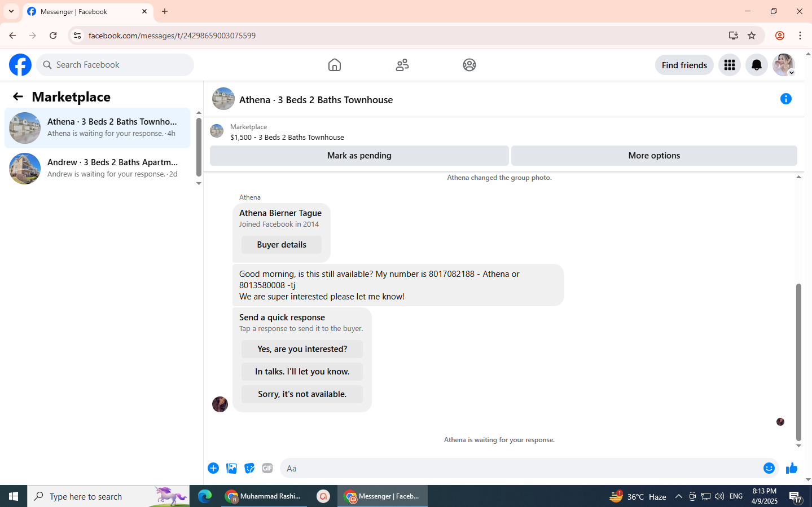Viewport: 812px width, 507px height.
Task: Mark the listing as pending
Action: pyautogui.click(x=359, y=156)
